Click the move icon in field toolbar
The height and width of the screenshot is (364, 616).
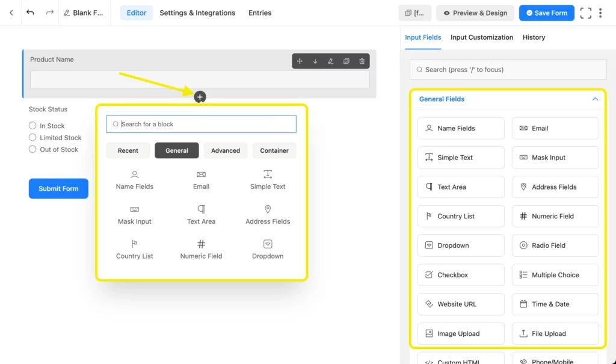pyautogui.click(x=300, y=61)
